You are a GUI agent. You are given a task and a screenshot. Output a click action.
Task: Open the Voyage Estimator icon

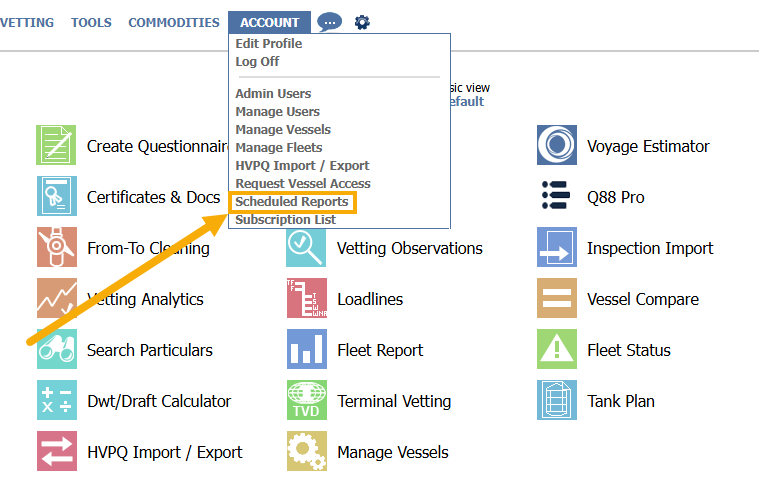(x=557, y=146)
